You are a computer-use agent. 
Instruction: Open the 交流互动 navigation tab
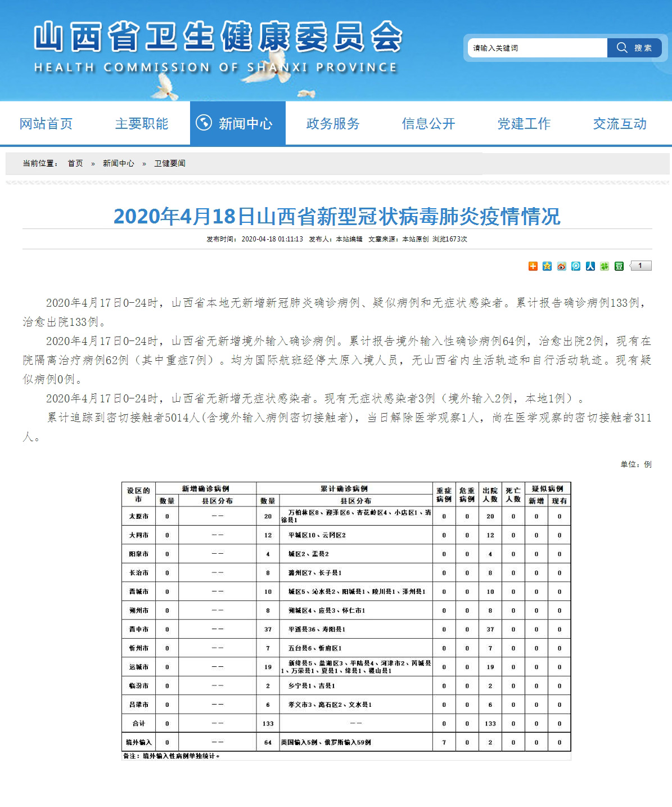pos(620,124)
